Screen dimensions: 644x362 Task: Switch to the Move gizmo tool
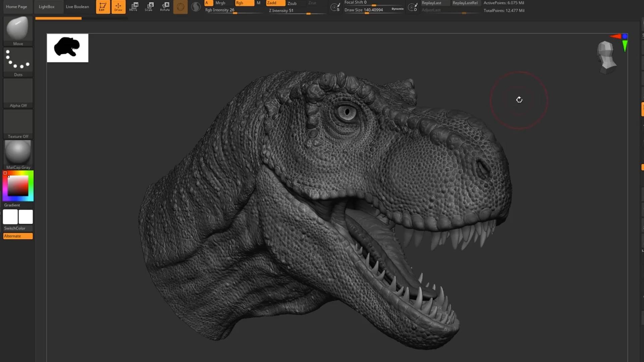click(x=133, y=7)
